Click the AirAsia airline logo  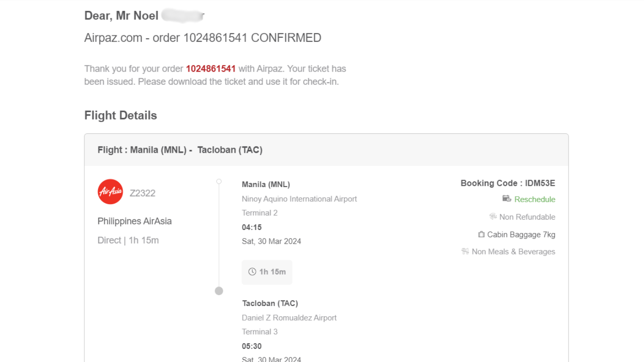coord(110,191)
